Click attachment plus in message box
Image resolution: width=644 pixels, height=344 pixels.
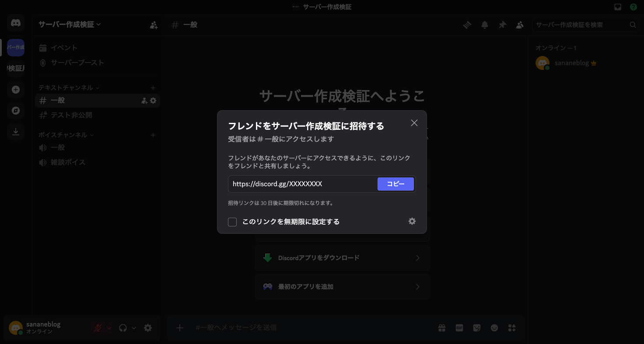point(180,328)
